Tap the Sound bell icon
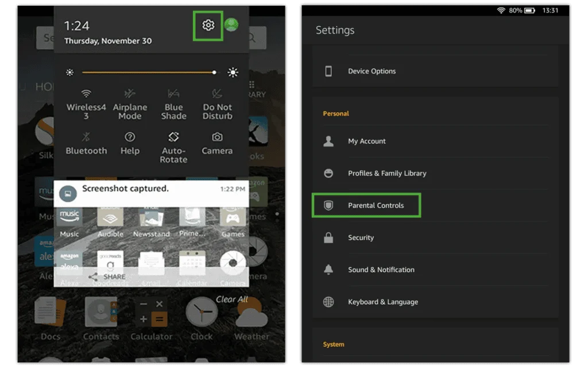This screenshot has width=588, height=368. [x=328, y=270]
